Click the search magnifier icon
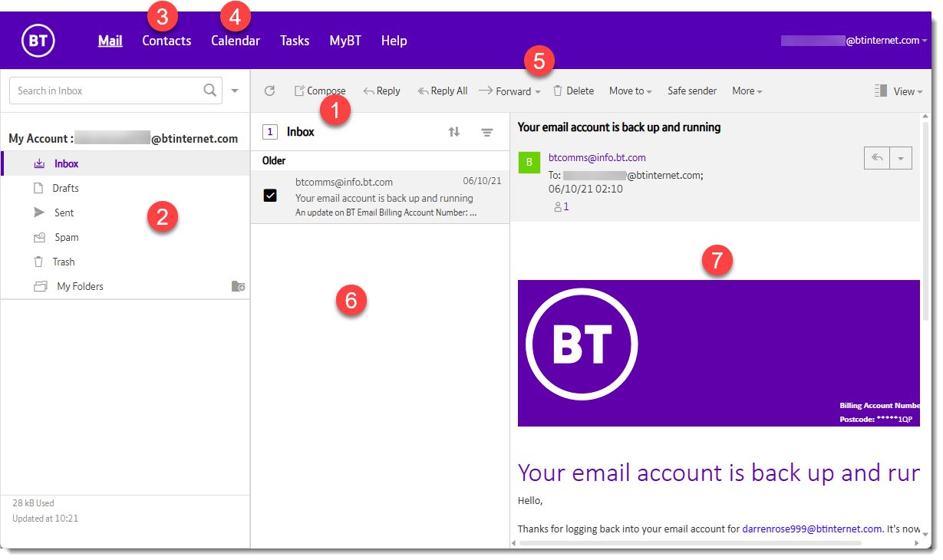Screen dimensions: 943x560 click(209, 91)
